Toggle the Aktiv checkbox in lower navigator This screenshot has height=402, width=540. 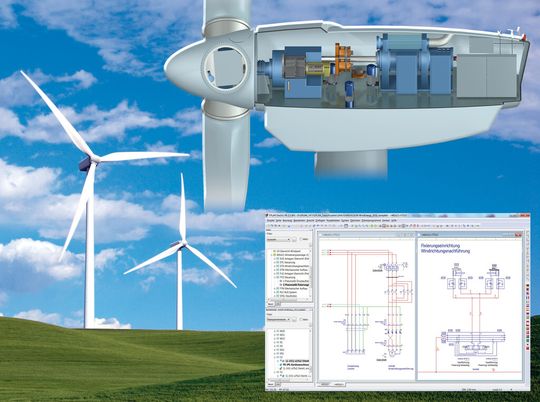(301, 319)
